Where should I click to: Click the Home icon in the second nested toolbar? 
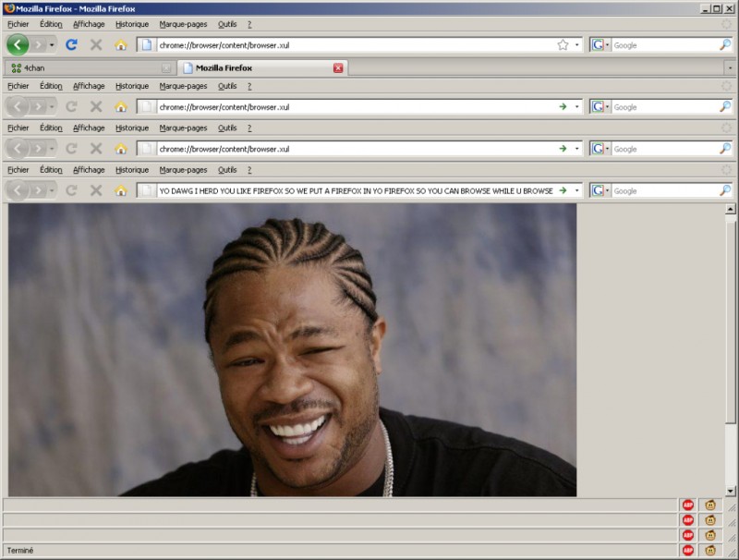[121, 149]
